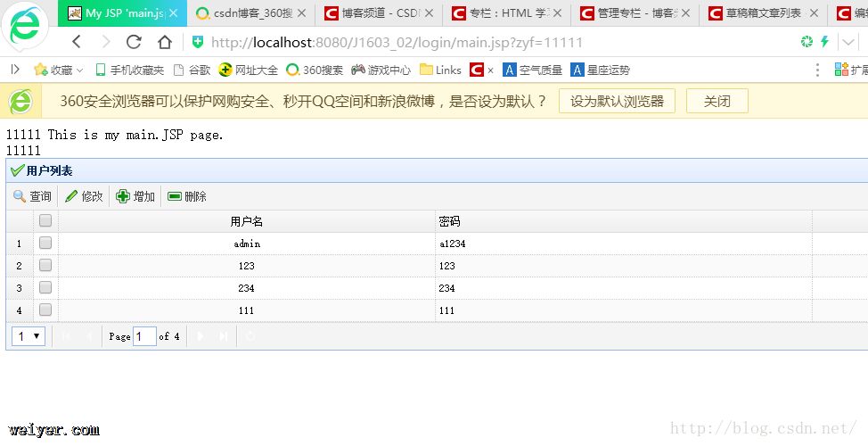This screenshot has height=446, width=868.
Task: Open the 空气质量 bookmark
Action: (533, 70)
